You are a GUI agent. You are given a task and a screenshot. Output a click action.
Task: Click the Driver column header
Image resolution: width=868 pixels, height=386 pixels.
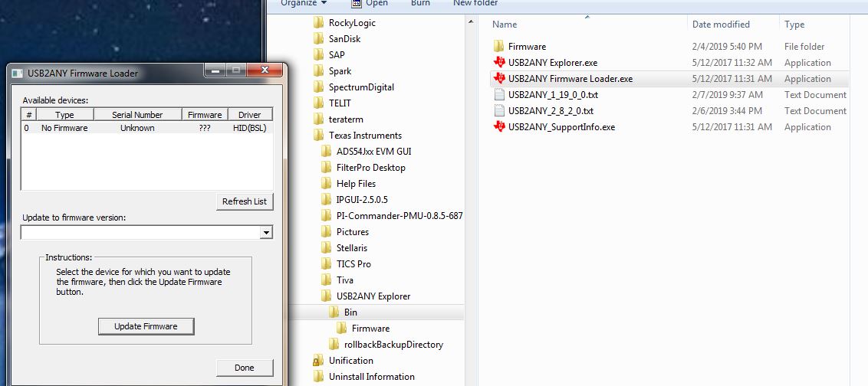pyautogui.click(x=250, y=115)
